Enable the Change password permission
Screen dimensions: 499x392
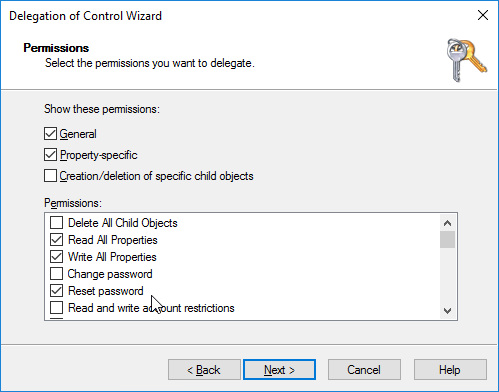(56, 274)
